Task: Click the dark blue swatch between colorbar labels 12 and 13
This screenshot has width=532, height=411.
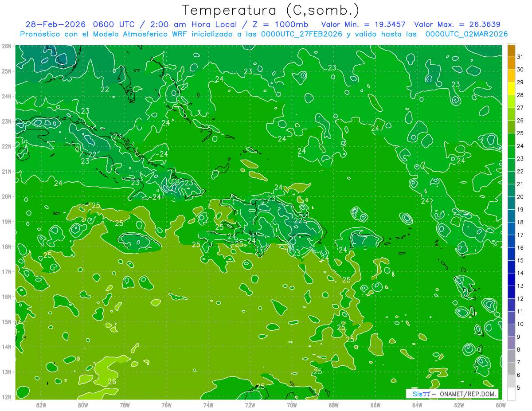Action: tap(511, 292)
